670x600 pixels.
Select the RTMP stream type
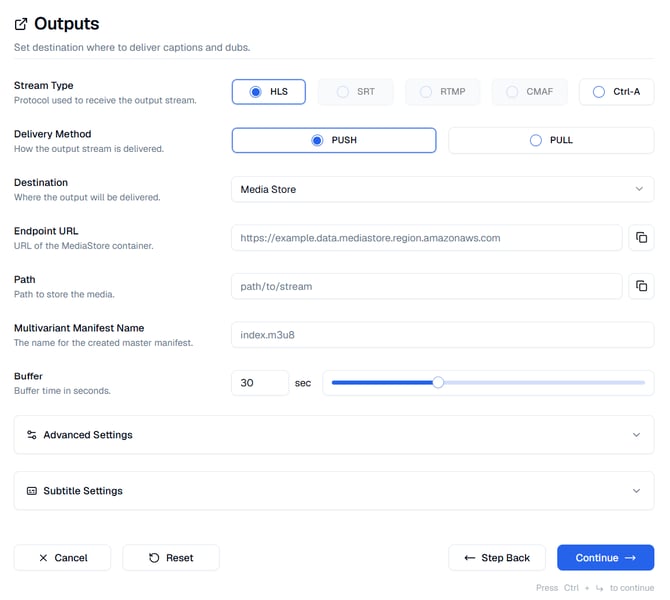tap(442, 92)
